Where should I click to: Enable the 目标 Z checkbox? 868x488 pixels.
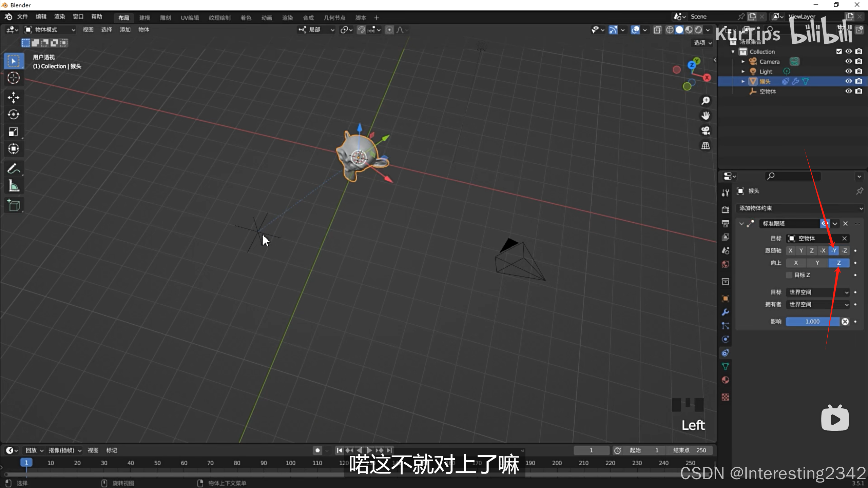coord(789,275)
